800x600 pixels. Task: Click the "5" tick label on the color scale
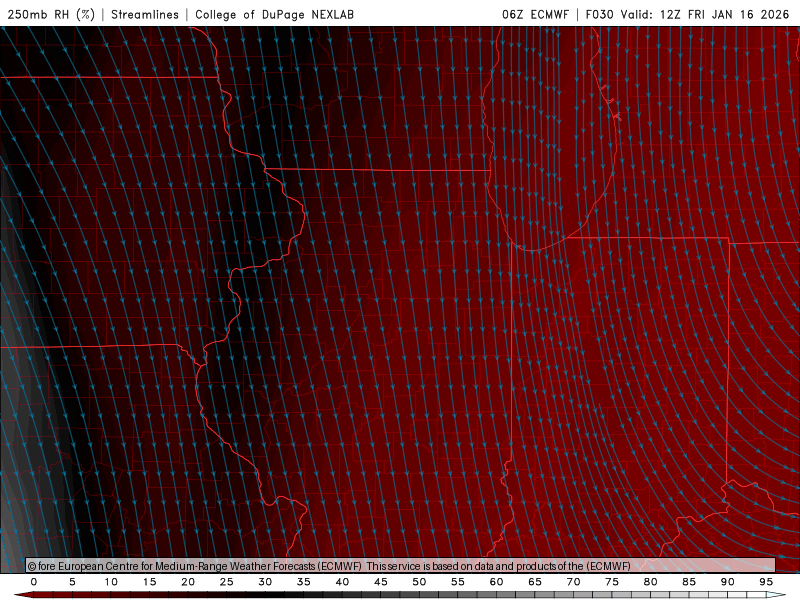pos(72,582)
